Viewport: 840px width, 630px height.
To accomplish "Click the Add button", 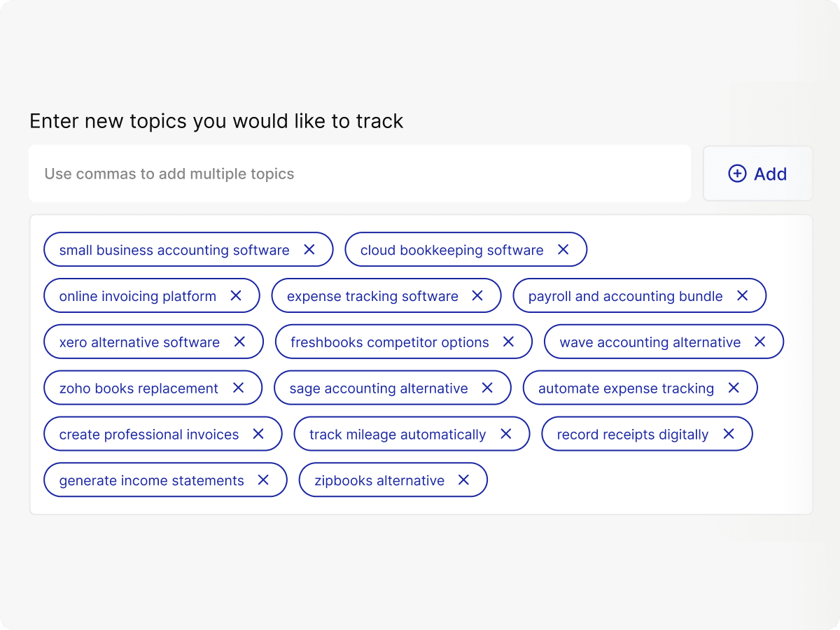I will (x=758, y=174).
